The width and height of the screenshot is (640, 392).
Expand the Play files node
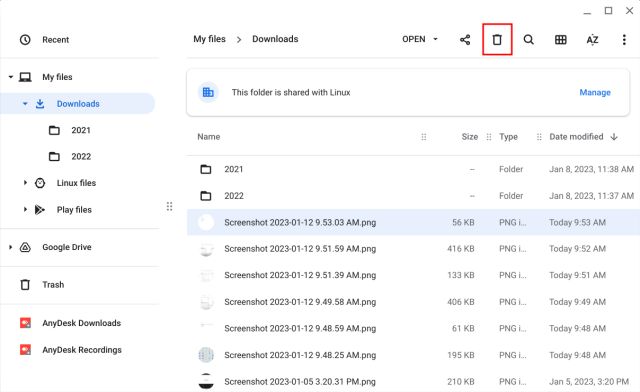(x=25, y=209)
